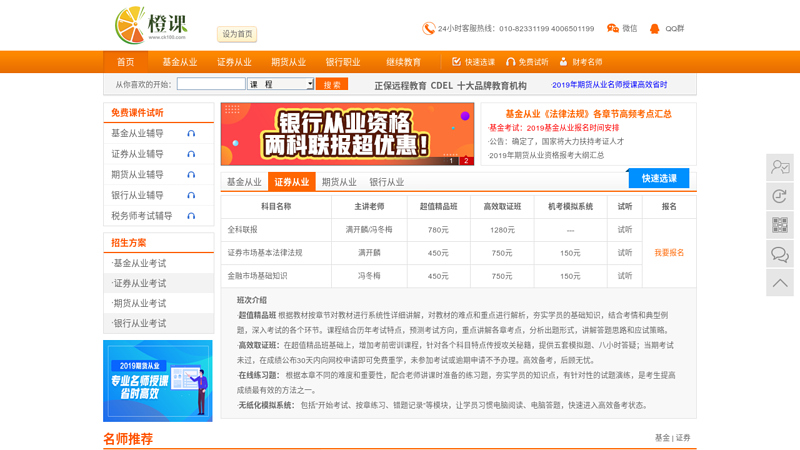Open 公告：确定了，国家将大力扶持考证人才 news
The width and height of the screenshot is (800, 450).
click(556, 141)
